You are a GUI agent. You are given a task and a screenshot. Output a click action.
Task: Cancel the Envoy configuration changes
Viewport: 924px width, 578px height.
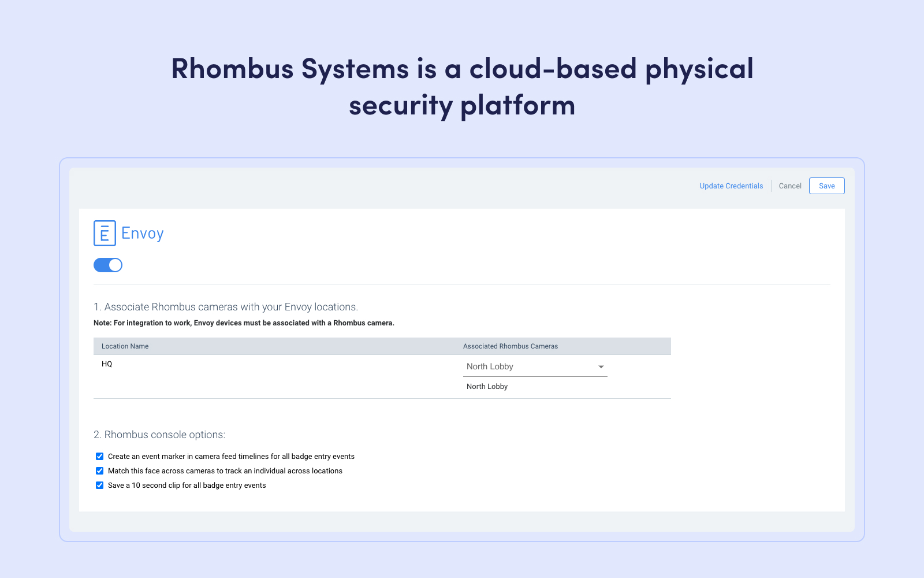coord(790,186)
